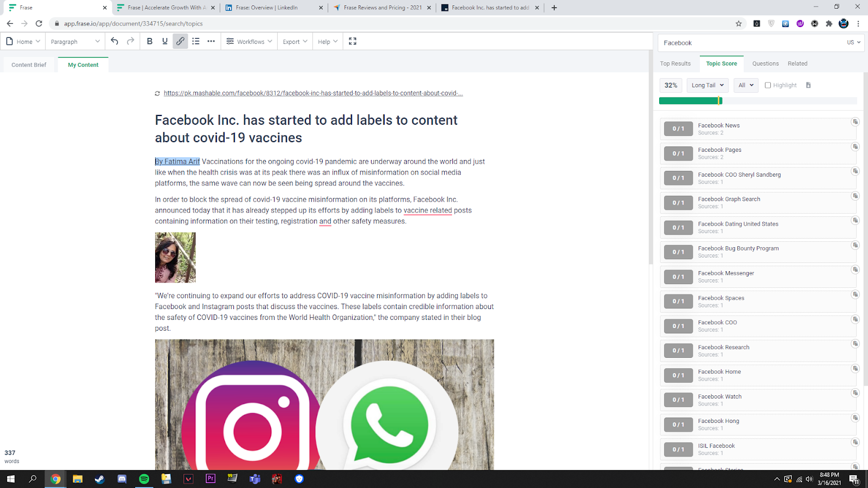Copy the Facebook Messenger topic
Viewport: 868px width, 488px height.
(855, 269)
